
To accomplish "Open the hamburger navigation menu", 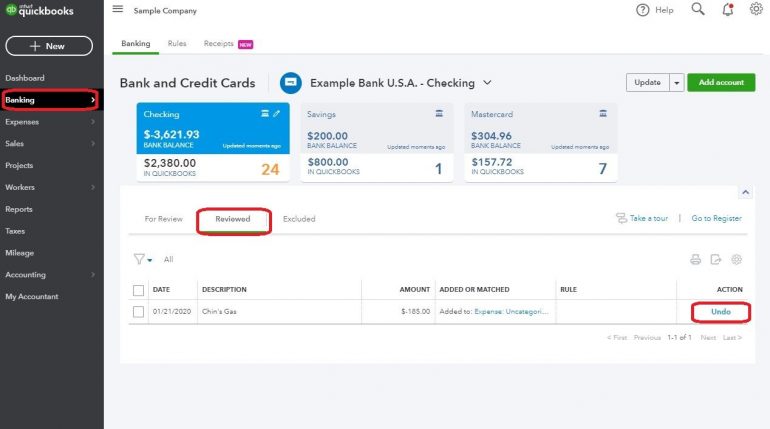I will (x=118, y=10).
